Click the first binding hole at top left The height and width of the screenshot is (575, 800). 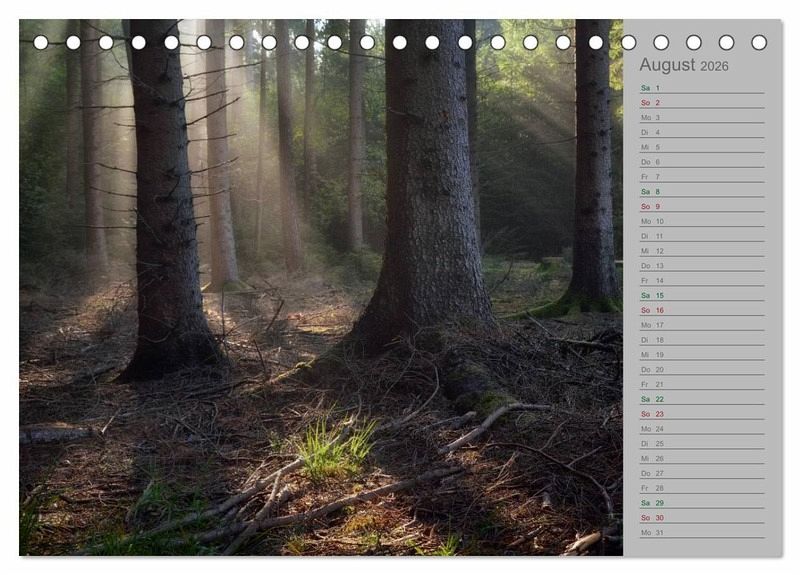[x=41, y=42]
